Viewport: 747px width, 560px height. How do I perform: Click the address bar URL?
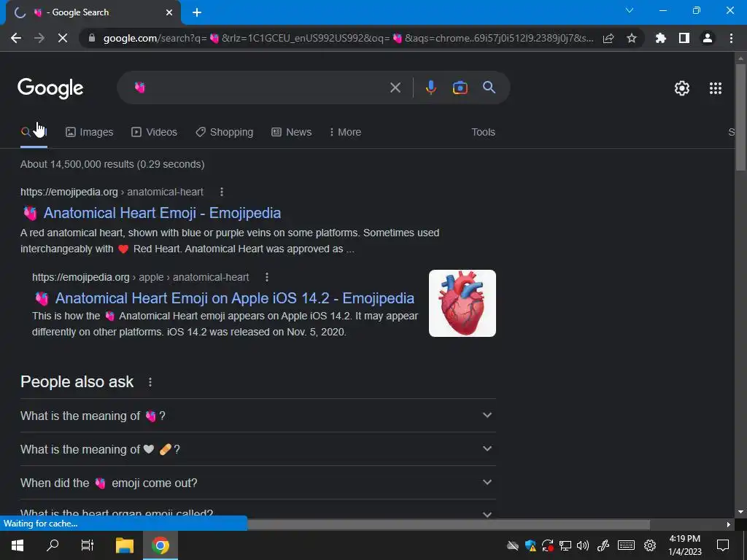point(348,38)
